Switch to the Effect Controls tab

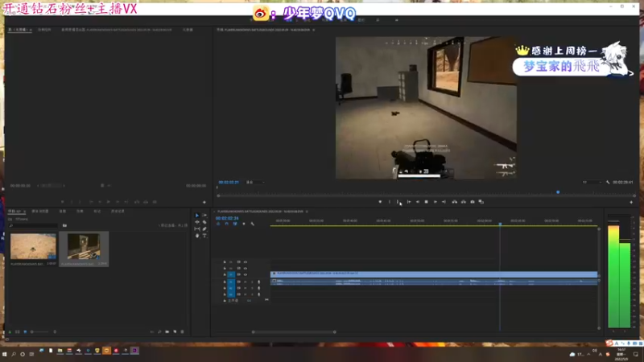click(44, 30)
